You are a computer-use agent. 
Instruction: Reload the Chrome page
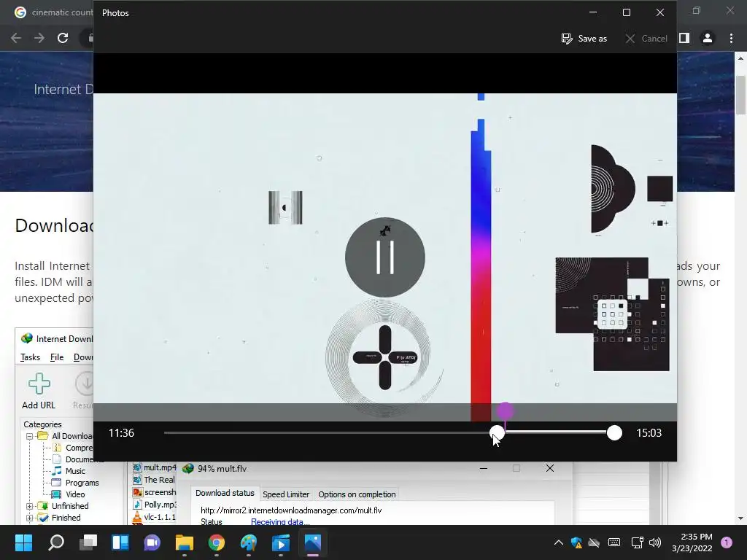[63, 38]
